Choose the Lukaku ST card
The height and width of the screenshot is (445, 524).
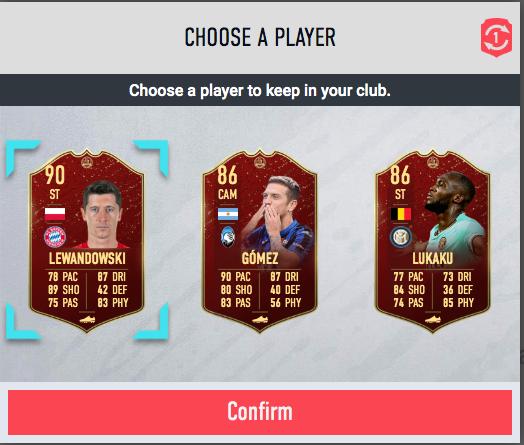(x=432, y=241)
